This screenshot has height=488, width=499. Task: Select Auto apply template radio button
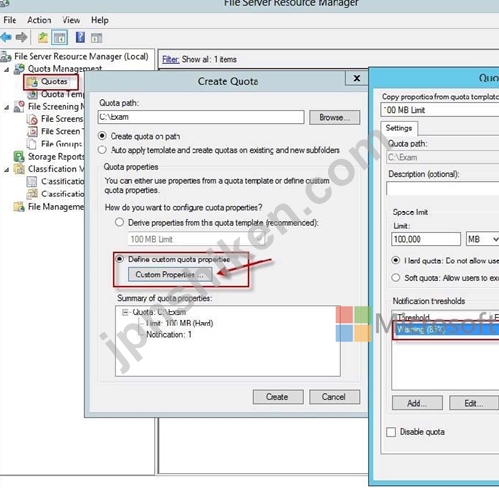(102, 150)
